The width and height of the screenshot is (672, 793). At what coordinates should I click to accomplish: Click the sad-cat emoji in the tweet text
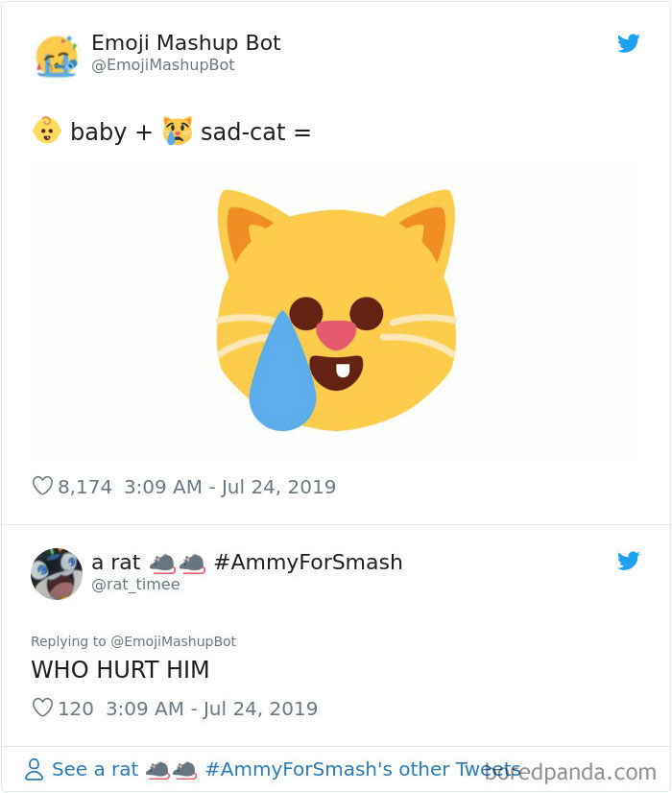(177, 132)
